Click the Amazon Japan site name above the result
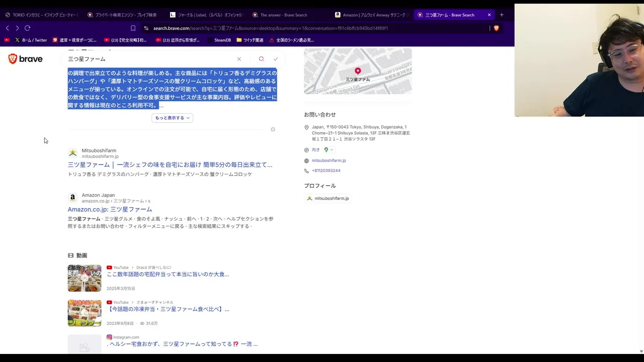Screen dimensions: 644x362 [98, 195]
